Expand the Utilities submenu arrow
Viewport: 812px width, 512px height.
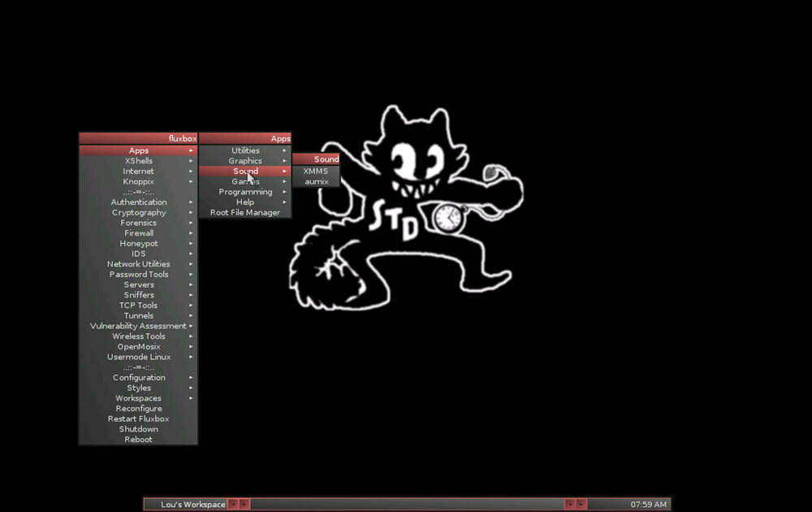284,150
